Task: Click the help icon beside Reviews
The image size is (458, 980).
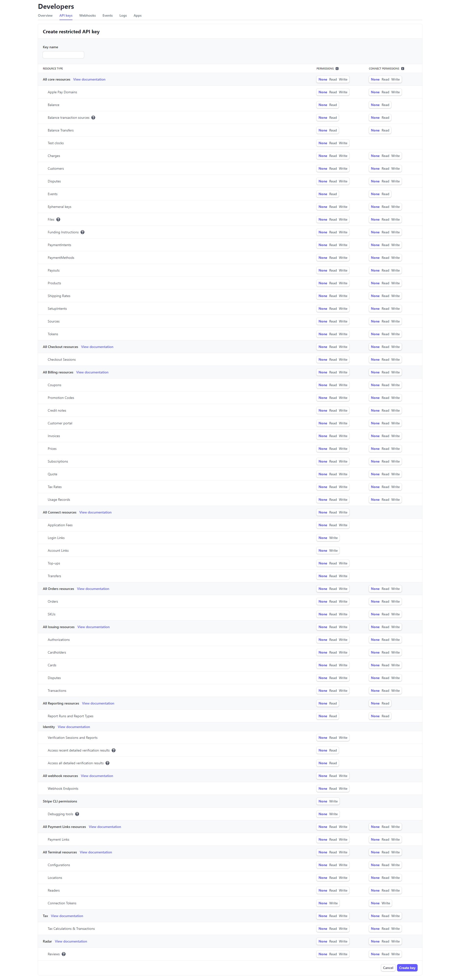Action: click(x=64, y=954)
